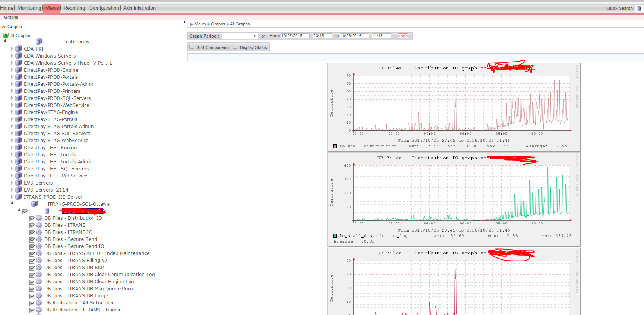Click gear icon for DB Jobs - ITRANS DB Purge
This screenshot has width=644, height=315.
tap(39, 295)
